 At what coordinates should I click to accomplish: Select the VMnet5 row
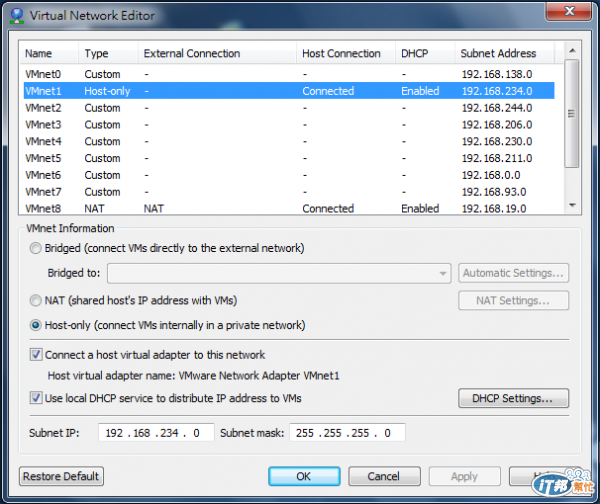coord(289,158)
